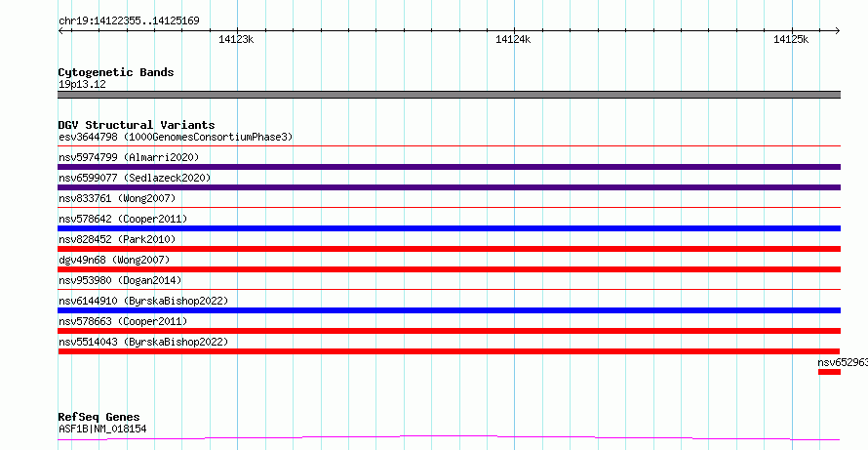Click the DGV Structural Variants track title
Image resolution: width=868 pixels, height=450 pixels.
tap(137, 125)
